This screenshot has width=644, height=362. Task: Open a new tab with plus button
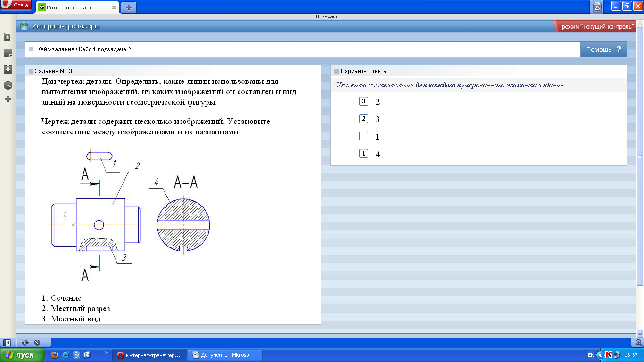tap(129, 8)
